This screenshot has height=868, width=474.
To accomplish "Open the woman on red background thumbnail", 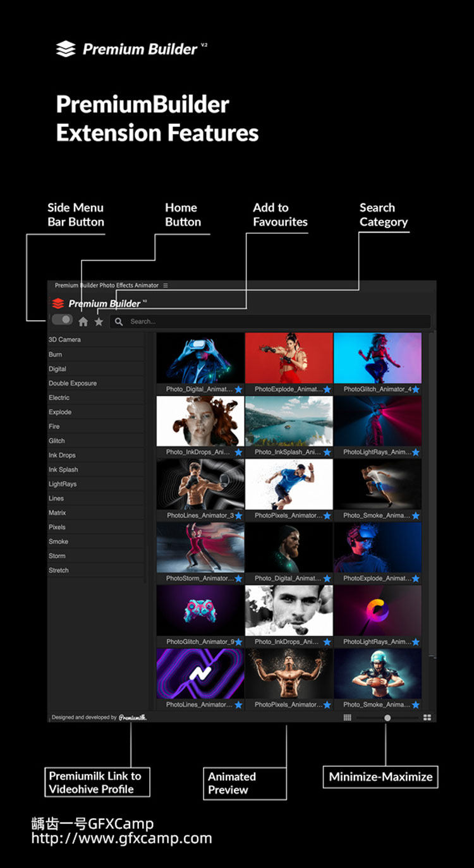I will (x=289, y=358).
